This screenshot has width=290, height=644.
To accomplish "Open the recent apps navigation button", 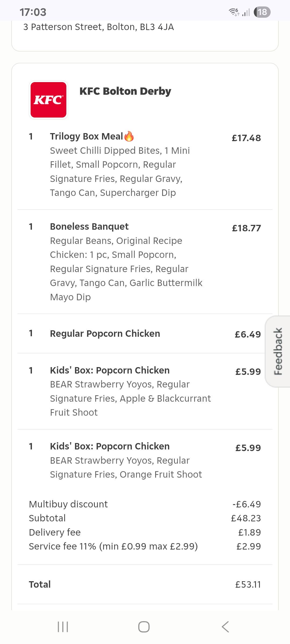I will pyautogui.click(x=63, y=627).
